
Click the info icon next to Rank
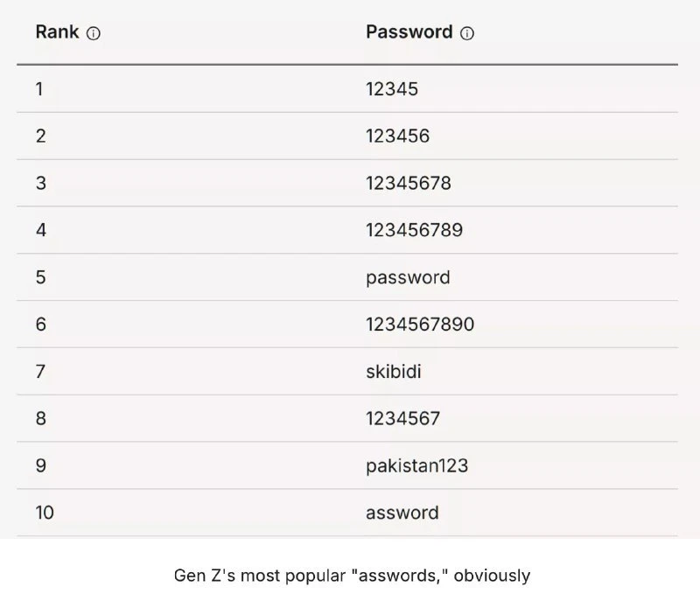pyautogui.click(x=94, y=33)
